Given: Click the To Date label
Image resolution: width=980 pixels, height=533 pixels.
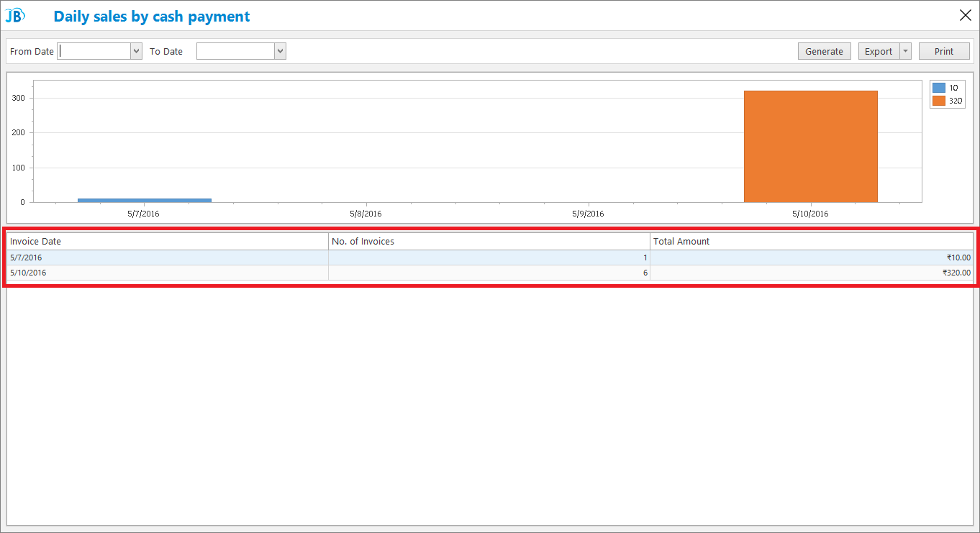Looking at the screenshot, I should point(166,52).
